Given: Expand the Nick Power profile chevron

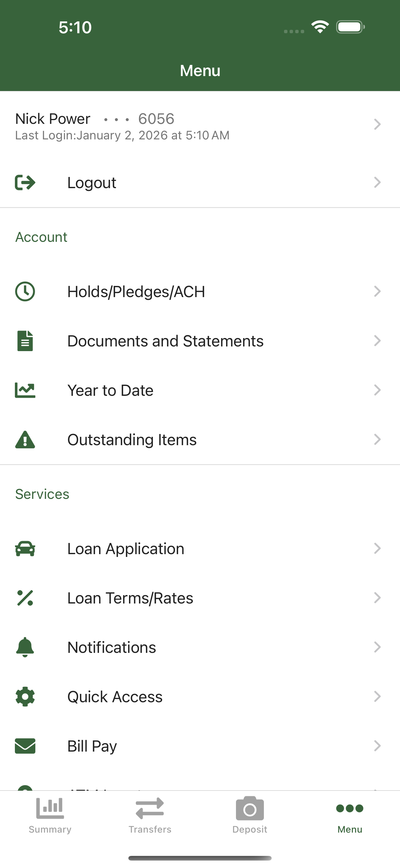Looking at the screenshot, I should (377, 124).
